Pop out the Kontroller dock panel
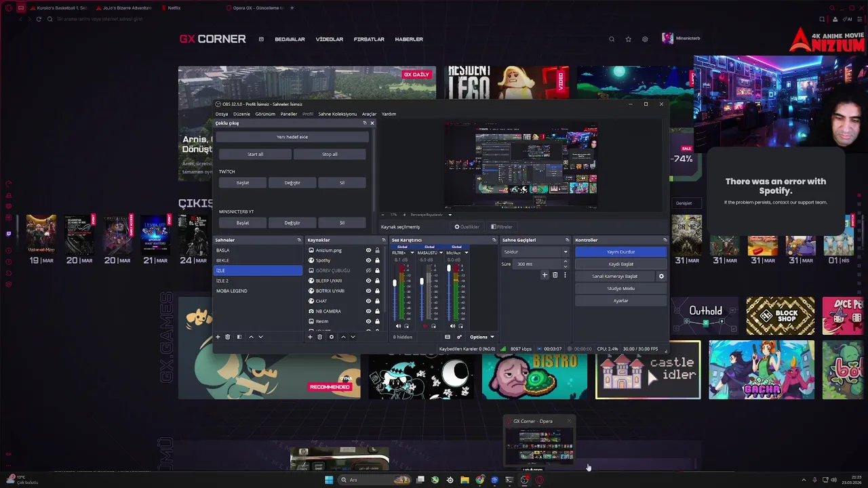Image resolution: width=868 pixels, height=488 pixels. pyautogui.click(x=665, y=240)
